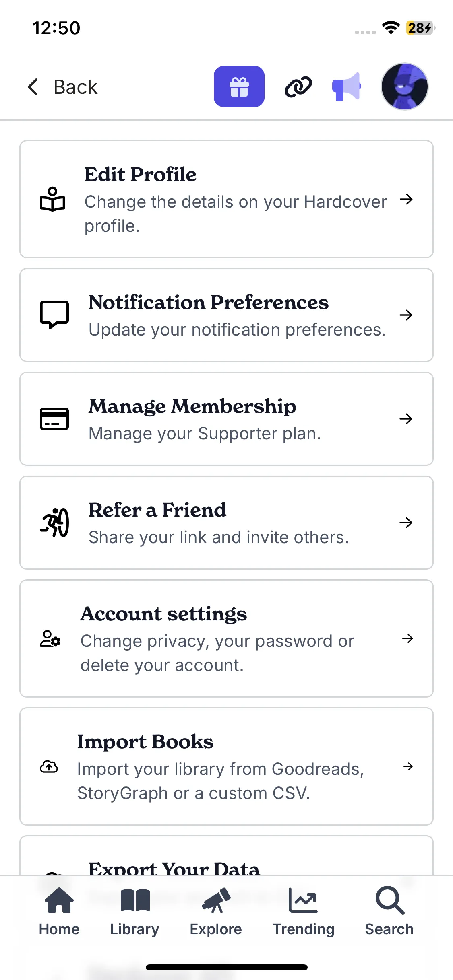This screenshot has height=980, width=453.
Task: Switch to the Home tab
Action: click(x=59, y=911)
